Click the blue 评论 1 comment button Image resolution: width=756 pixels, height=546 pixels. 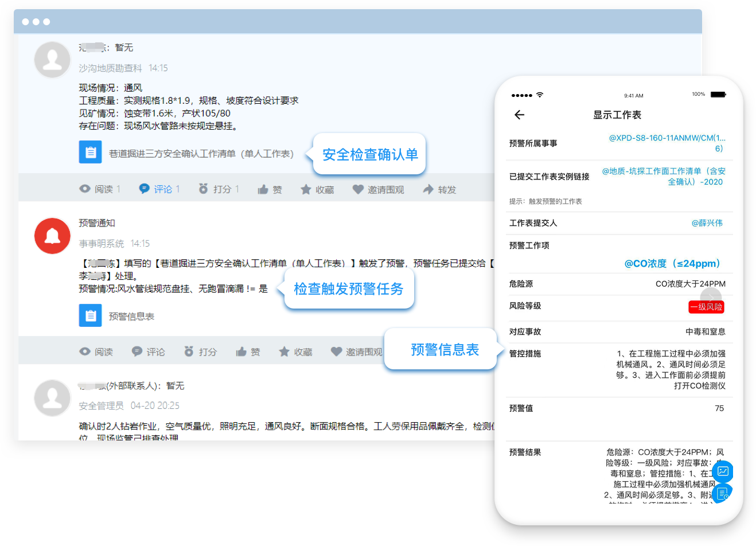tap(159, 189)
